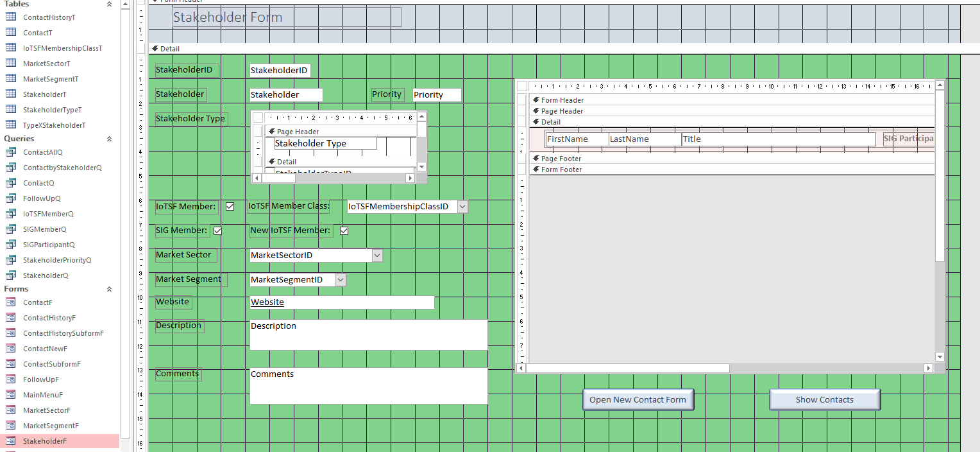Click the Stakeholder Type subform selector box
This screenshot has height=452, width=980.
[x=258, y=117]
